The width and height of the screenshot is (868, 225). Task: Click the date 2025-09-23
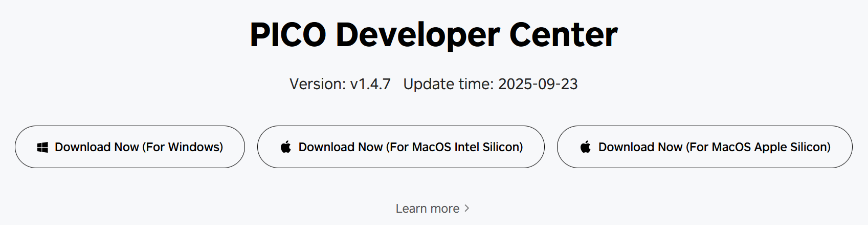pyautogui.click(x=538, y=84)
